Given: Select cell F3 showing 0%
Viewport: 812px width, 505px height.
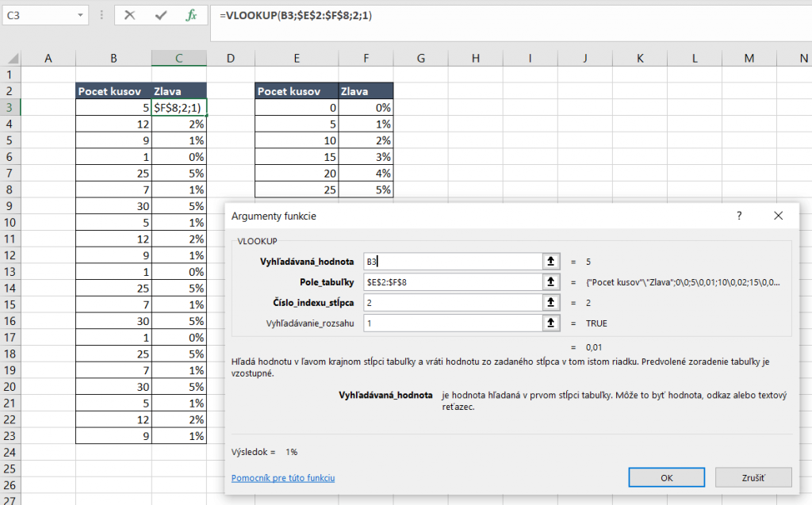Looking at the screenshot, I should point(366,107).
